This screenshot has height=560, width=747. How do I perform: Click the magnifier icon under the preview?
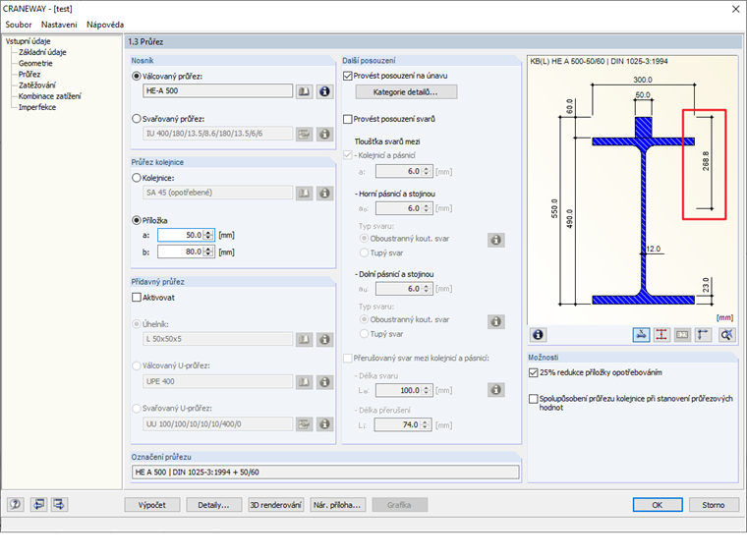coord(726,335)
